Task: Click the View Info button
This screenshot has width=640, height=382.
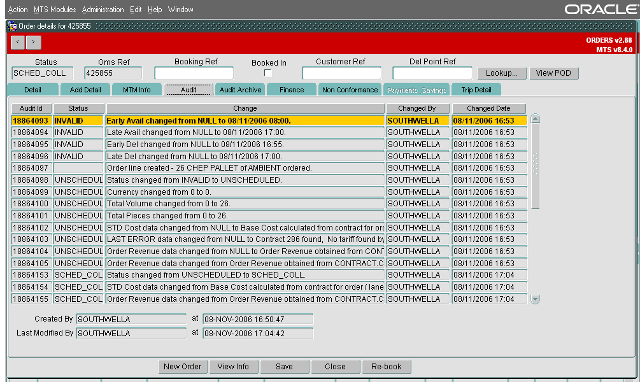Action: pyautogui.click(x=233, y=366)
